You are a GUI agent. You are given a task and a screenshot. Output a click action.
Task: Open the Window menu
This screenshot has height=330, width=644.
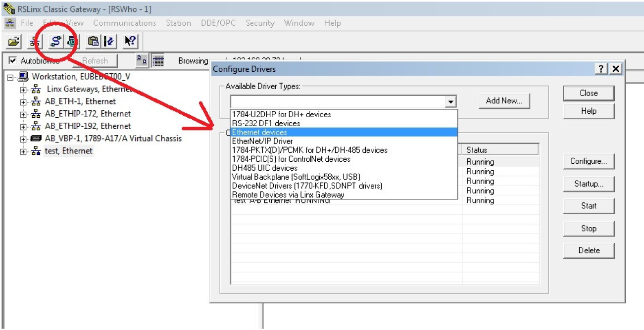(x=299, y=23)
